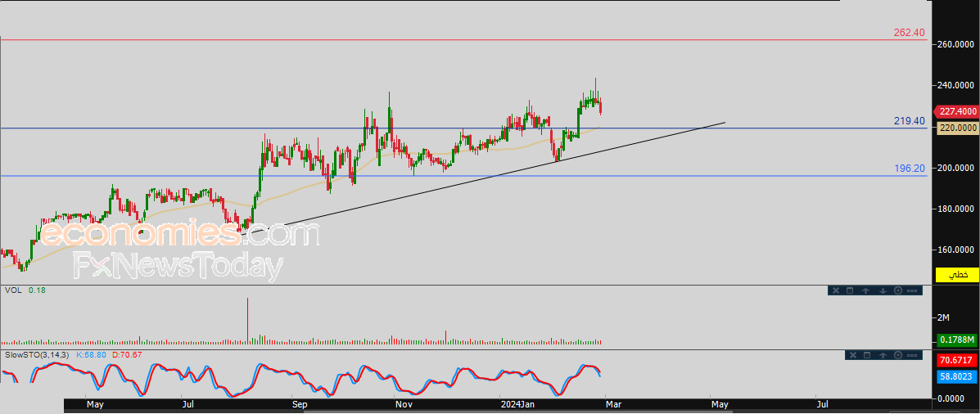Click the Sep date axis label

[300, 405]
